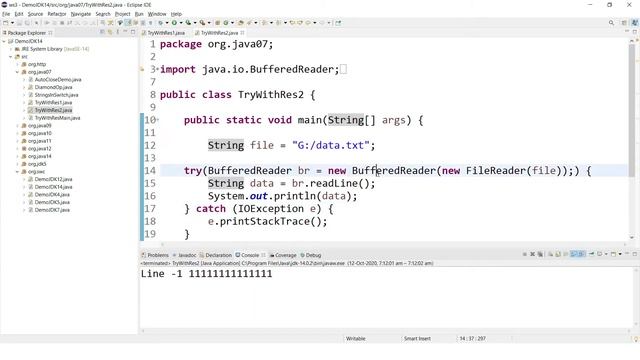Click Terminate icon in Console toolbar
The image size is (640, 360).
coord(524,254)
